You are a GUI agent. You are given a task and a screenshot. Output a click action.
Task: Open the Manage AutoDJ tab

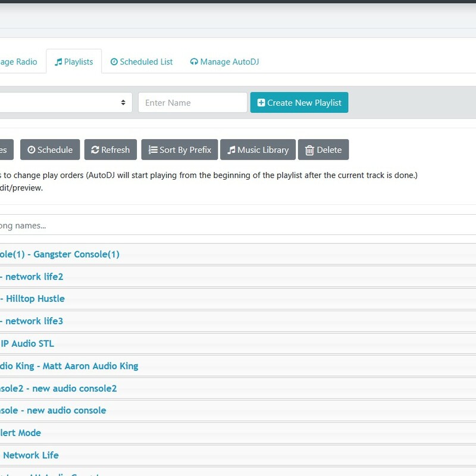(224, 62)
